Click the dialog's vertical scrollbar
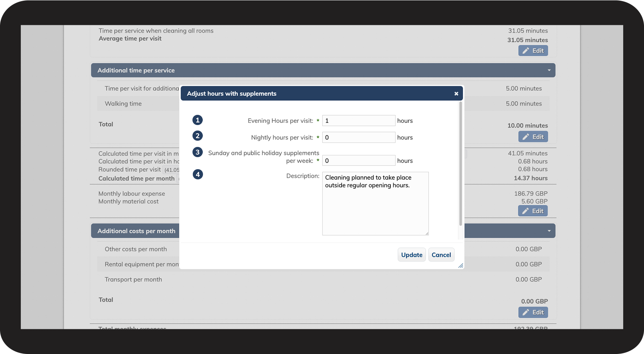 pos(461,164)
